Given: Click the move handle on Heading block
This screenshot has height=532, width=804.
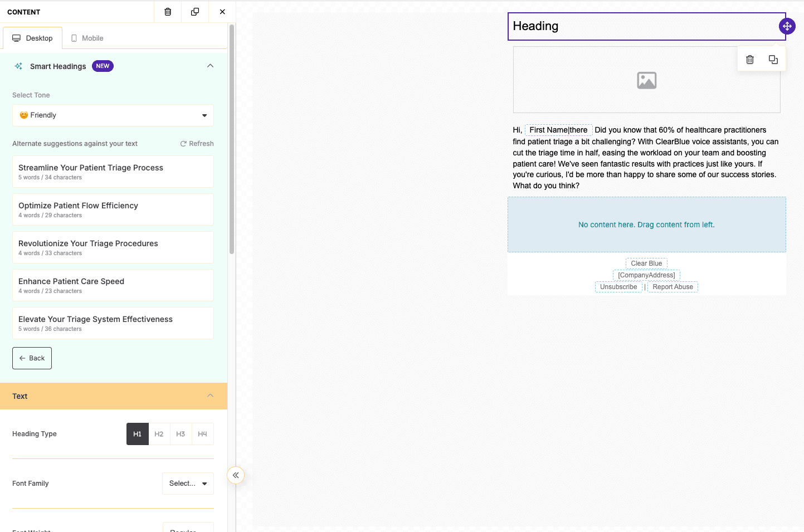Looking at the screenshot, I should point(787,26).
